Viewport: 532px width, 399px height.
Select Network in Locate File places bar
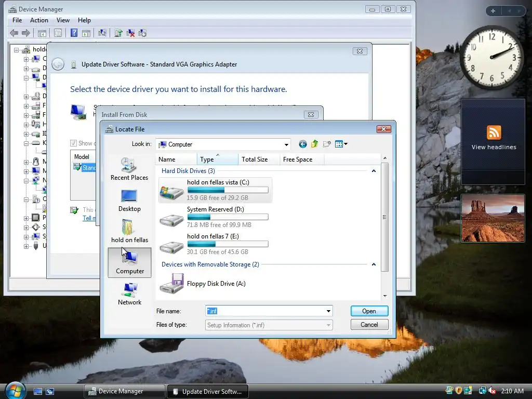click(129, 294)
